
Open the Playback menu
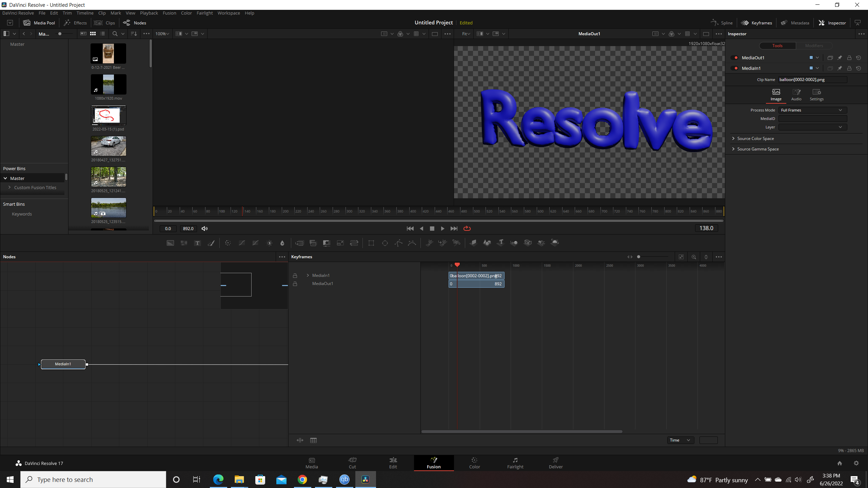pos(149,13)
